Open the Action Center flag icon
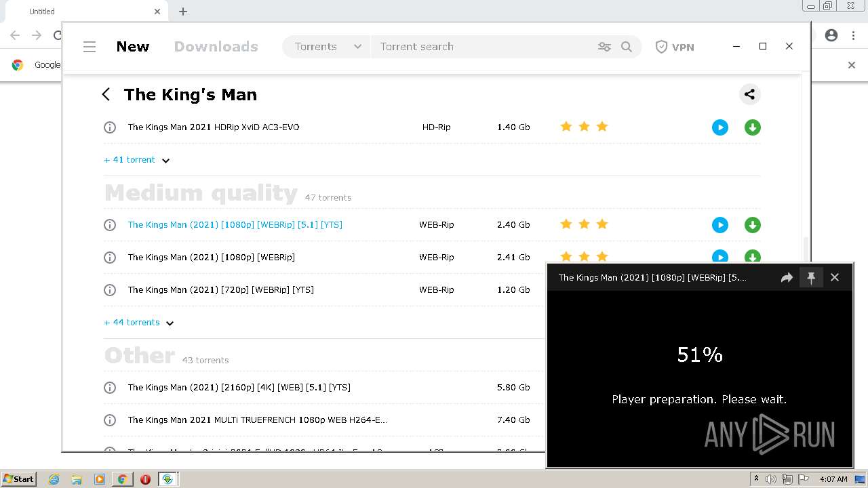Image resolution: width=868 pixels, height=488 pixels. click(x=804, y=479)
